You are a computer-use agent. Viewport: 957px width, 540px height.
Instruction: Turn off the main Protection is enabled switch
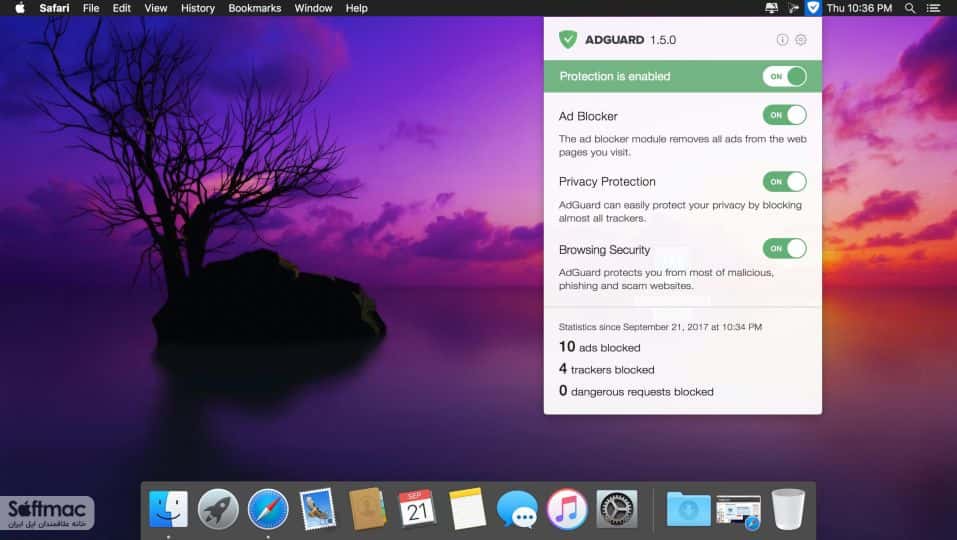coord(784,76)
